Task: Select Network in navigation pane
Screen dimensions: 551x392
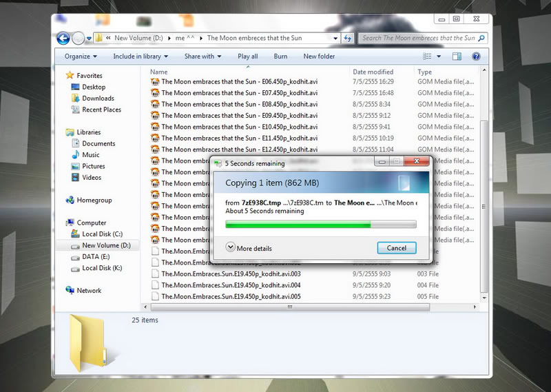Action: (89, 291)
